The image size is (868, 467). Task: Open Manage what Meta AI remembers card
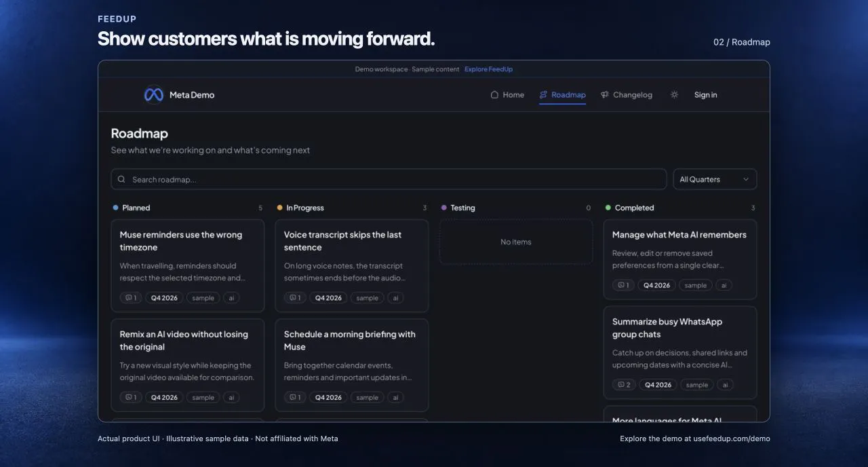click(x=680, y=259)
